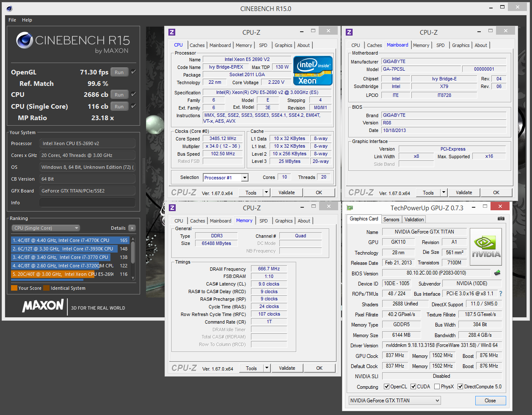Image resolution: width=532 pixels, height=415 pixels.
Task: Click the Processor field in Your System
Action: point(87,143)
